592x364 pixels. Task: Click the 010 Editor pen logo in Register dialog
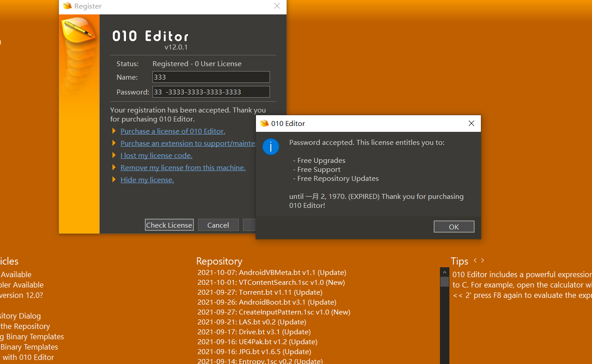(x=79, y=29)
